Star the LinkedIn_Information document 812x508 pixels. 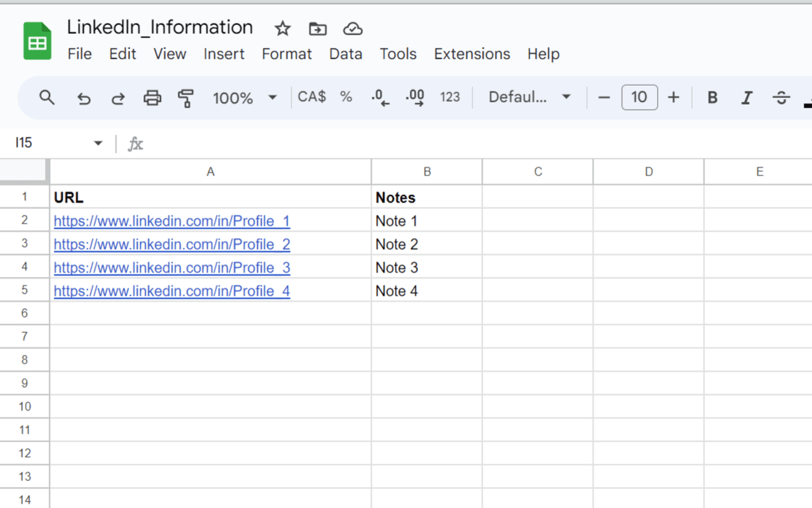coord(282,29)
